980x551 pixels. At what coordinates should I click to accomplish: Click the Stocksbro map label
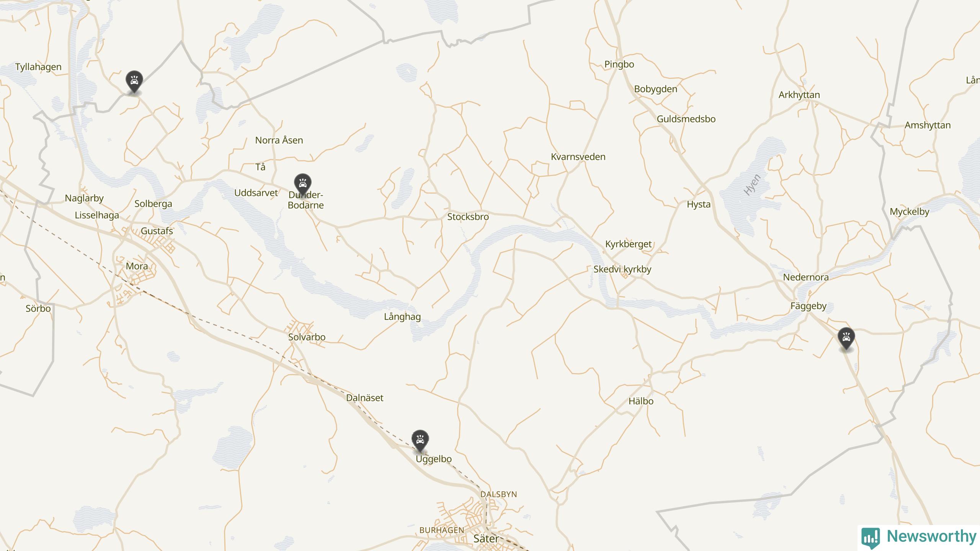(x=468, y=217)
